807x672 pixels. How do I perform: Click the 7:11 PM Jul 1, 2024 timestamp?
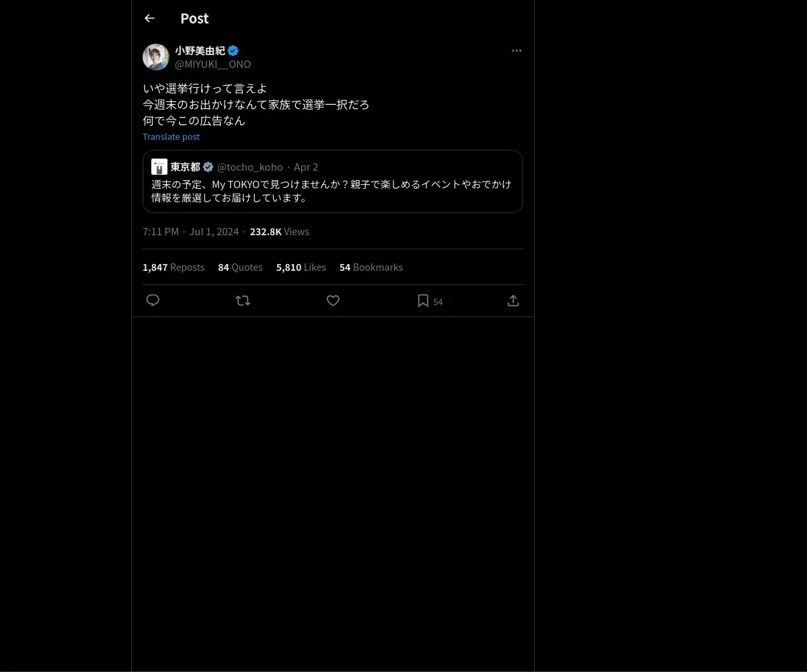point(190,231)
